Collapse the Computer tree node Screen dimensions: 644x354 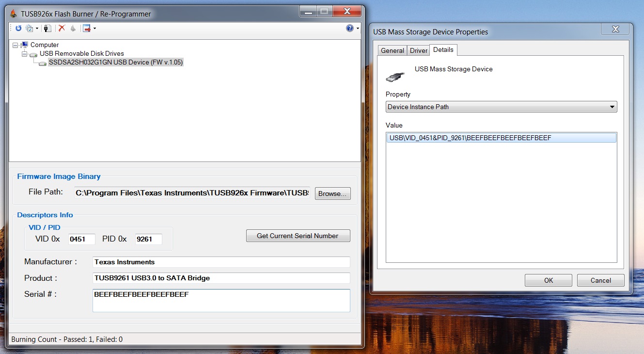[16, 45]
